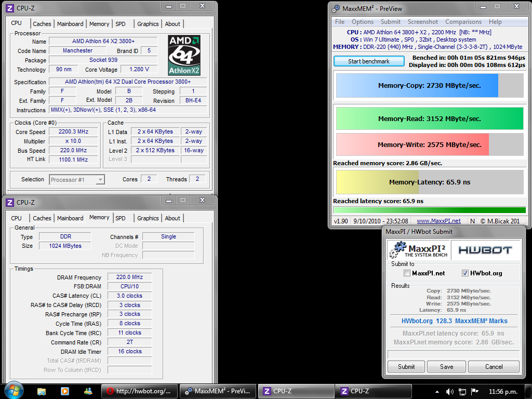Viewport: 532px width, 399px height.
Task: Click Name field AMD Athlon 64 X2 3800+
Action: click(x=103, y=41)
